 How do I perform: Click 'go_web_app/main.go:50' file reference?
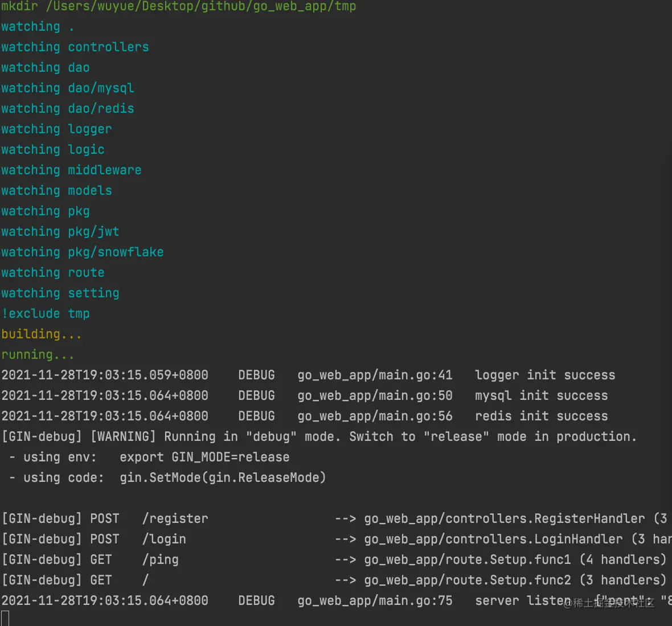[375, 396]
